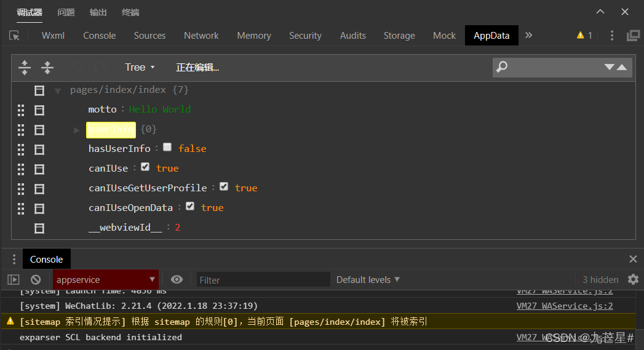The height and width of the screenshot is (350, 644).
Task: Open the Security tab
Action: click(305, 36)
